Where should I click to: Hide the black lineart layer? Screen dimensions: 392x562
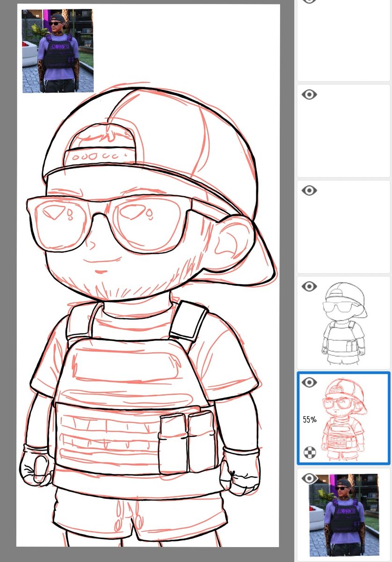pyautogui.click(x=308, y=286)
